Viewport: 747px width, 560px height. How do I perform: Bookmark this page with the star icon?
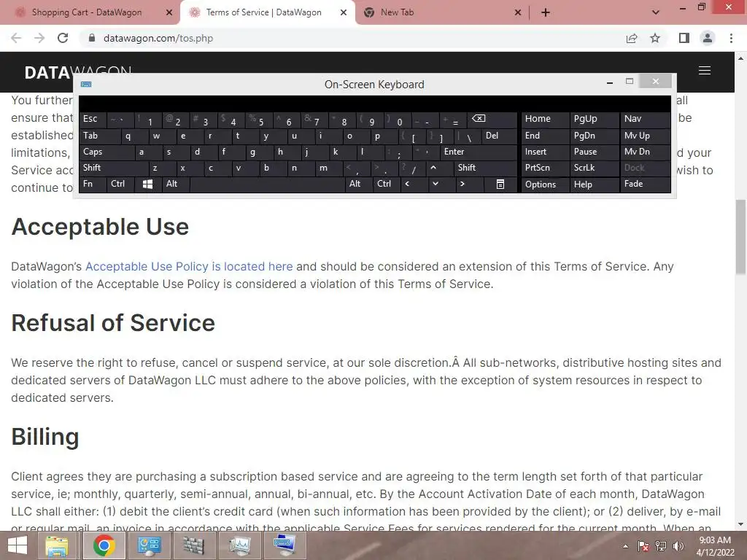point(655,38)
